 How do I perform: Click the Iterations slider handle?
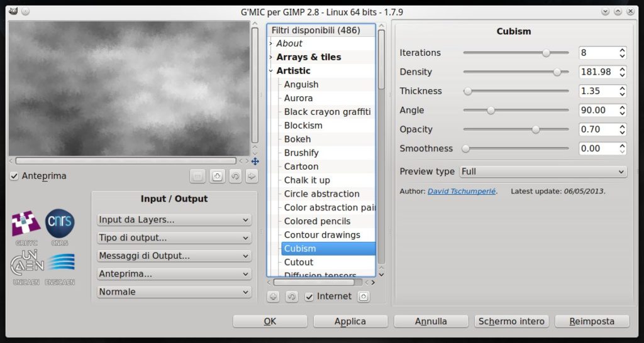(x=546, y=53)
